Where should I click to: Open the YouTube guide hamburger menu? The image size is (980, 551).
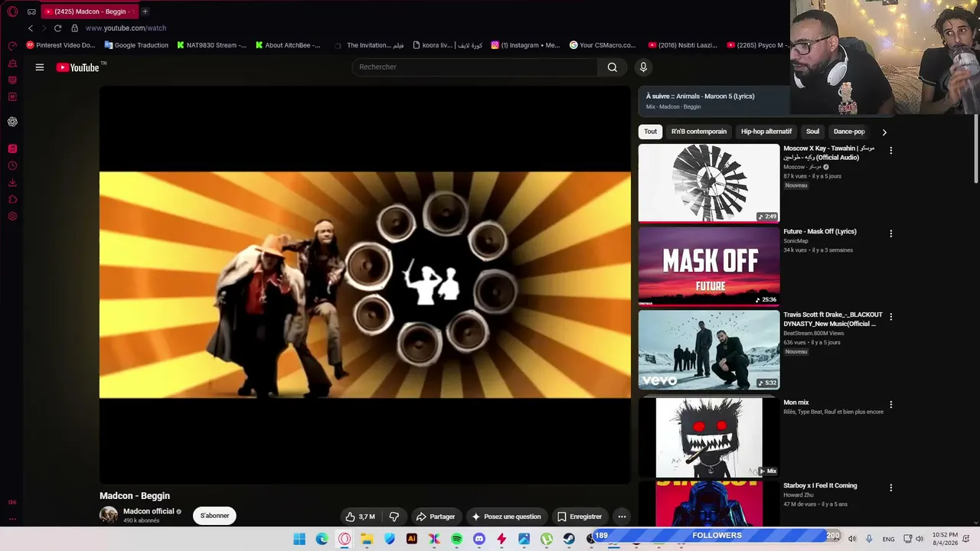click(40, 67)
